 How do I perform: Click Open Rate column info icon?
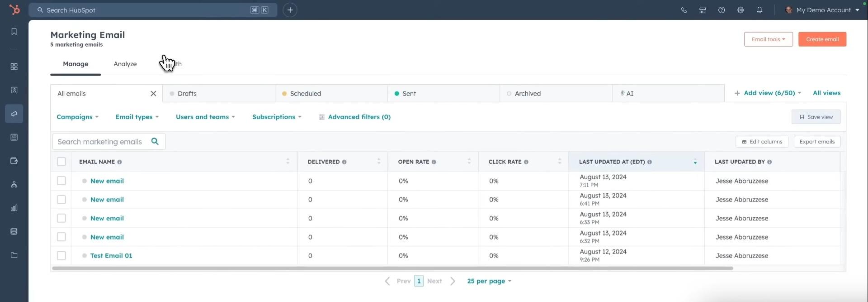click(434, 162)
